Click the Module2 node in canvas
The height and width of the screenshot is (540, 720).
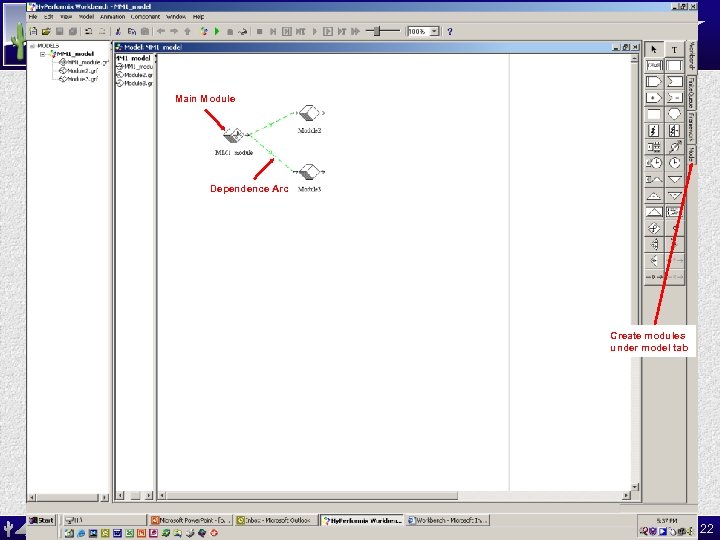pyautogui.click(x=309, y=113)
